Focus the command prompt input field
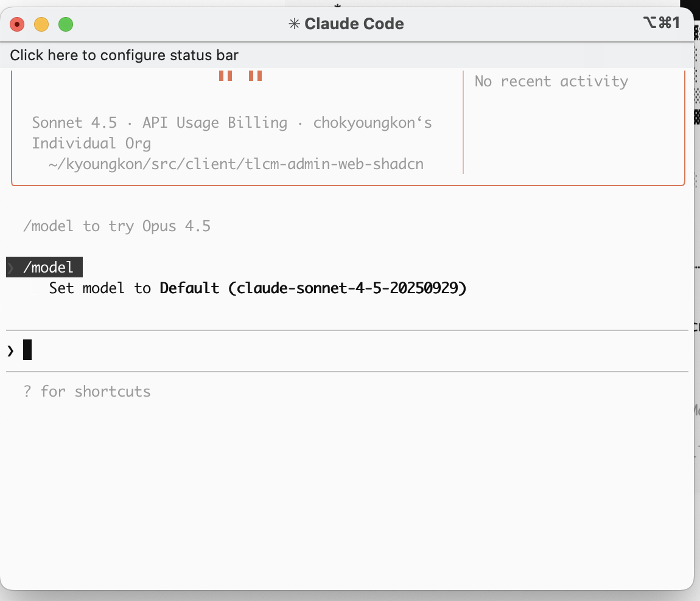Screen dimensions: 700x601 [x=348, y=351]
